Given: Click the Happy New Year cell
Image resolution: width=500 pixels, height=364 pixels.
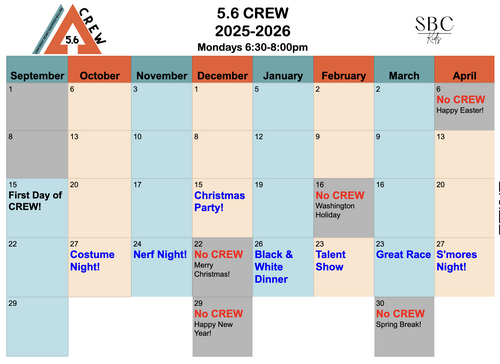Looking at the screenshot, I should [x=222, y=327].
